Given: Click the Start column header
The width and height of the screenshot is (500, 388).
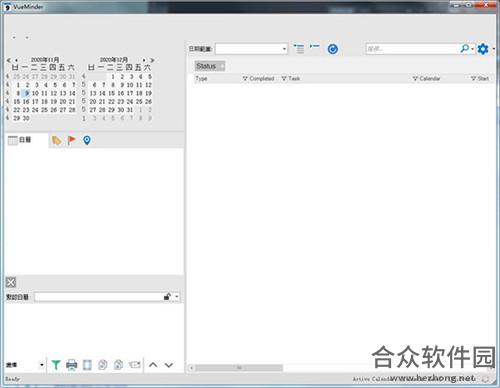Looking at the screenshot, I should point(483,79).
